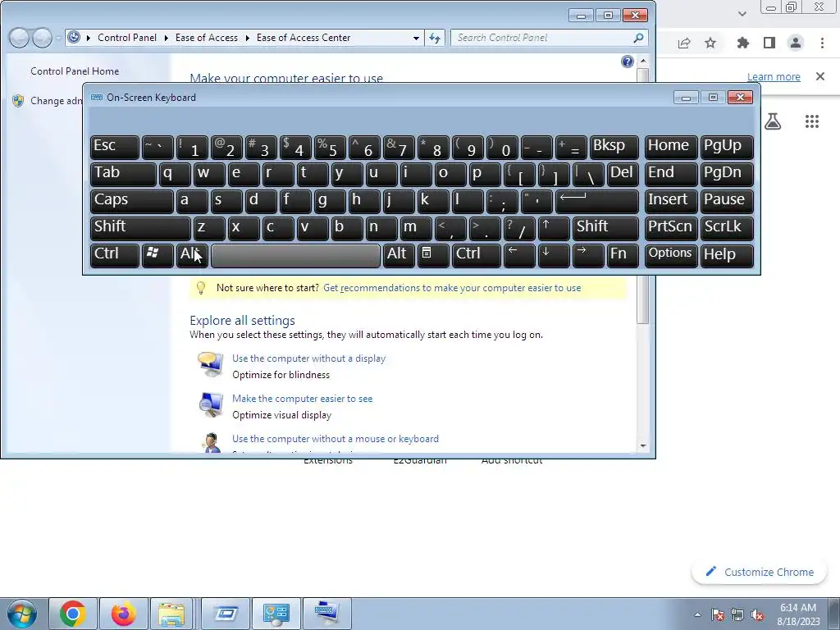Open Windows Start menu orb
This screenshot has width=840, height=630.
(21, 614)
